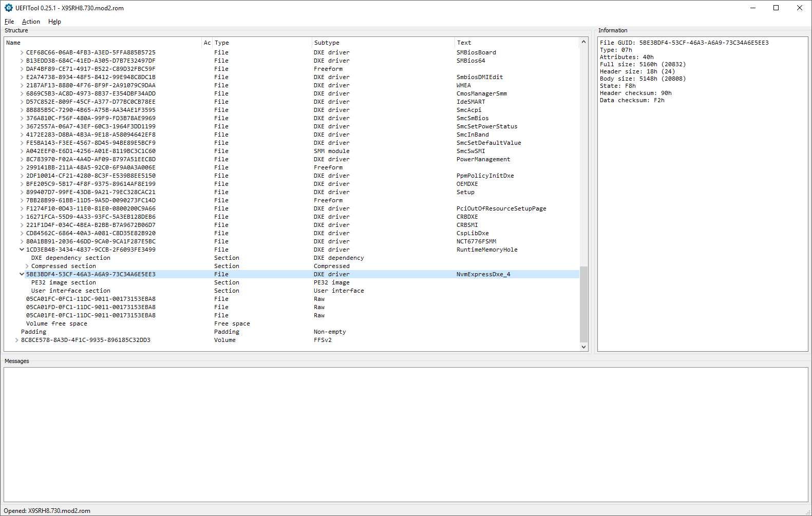Expand the Compressed section node
Image resolution: width=812 pixels, height=516 pixels.
pyautogui.click(x=27, y=266)
